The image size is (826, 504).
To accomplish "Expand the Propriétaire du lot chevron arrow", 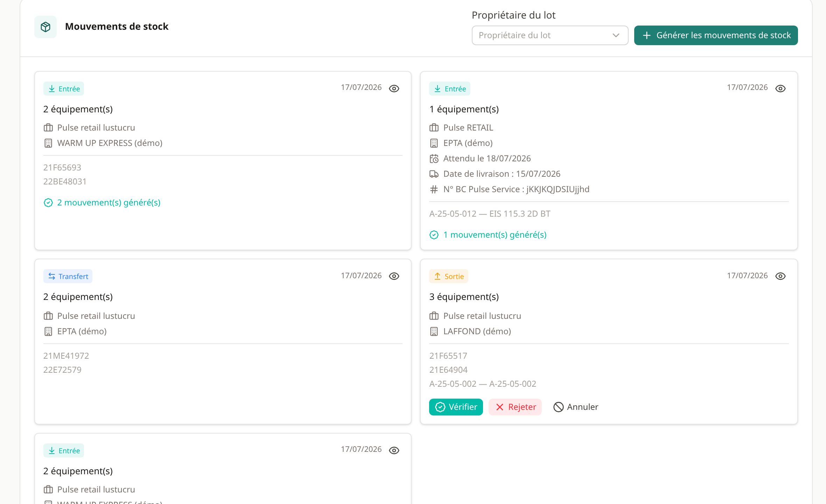I will (616, 35).
